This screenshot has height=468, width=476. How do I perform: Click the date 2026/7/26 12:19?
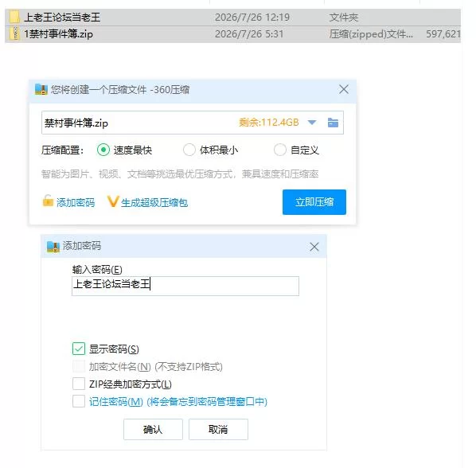(x=252, y=18)
